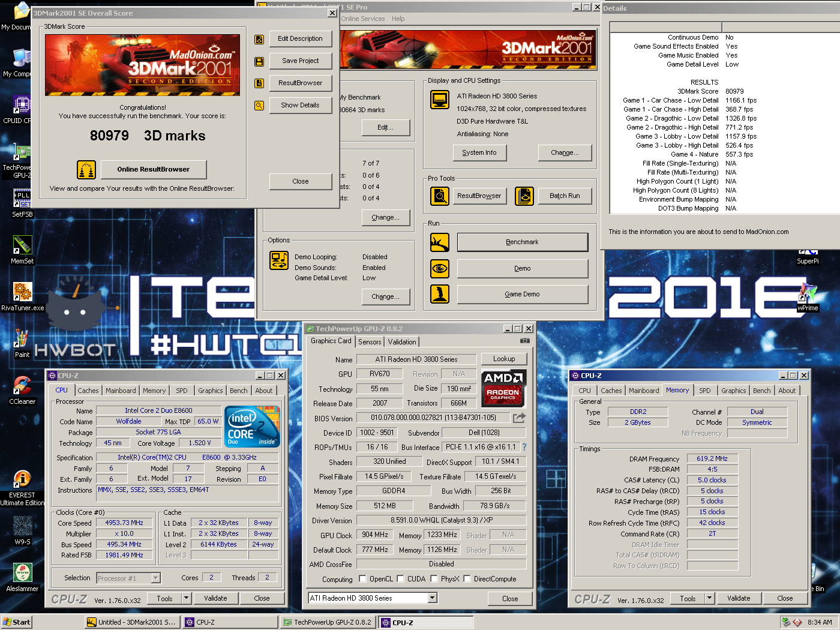
Task: Switch to Bench tab in right CPU-Z
Action: (x=762, y=391)
